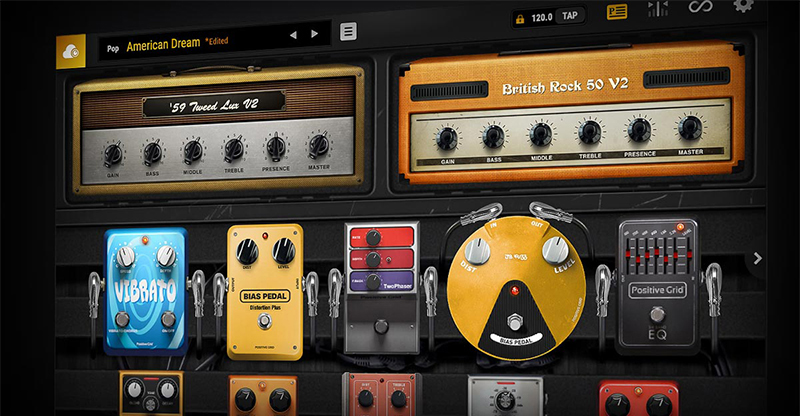This screenshot has width=800, height=416.
Task: Click the Pop category label
Action: tap(113, 48)
